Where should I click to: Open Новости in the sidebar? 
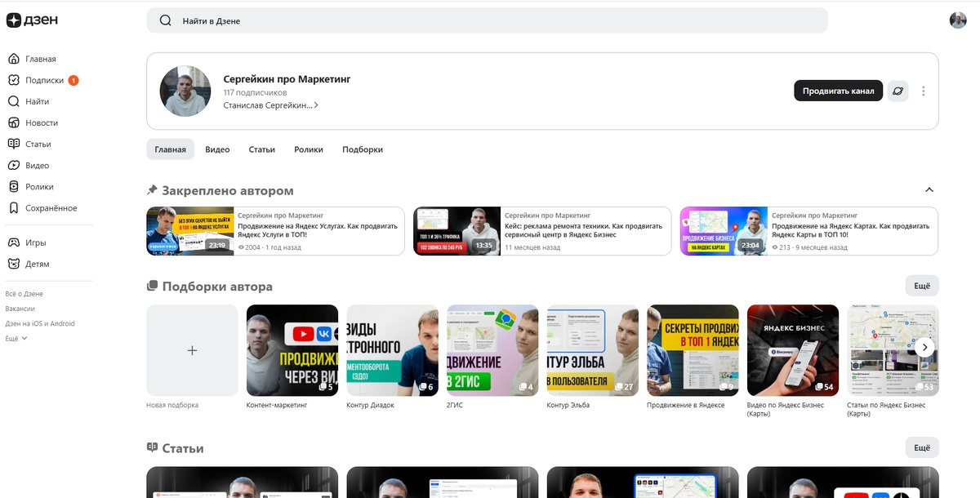click(33, 122)
